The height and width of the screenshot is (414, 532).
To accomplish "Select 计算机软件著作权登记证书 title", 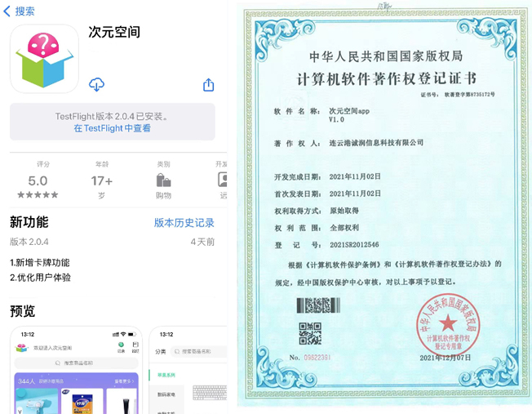I will point(387,78).
